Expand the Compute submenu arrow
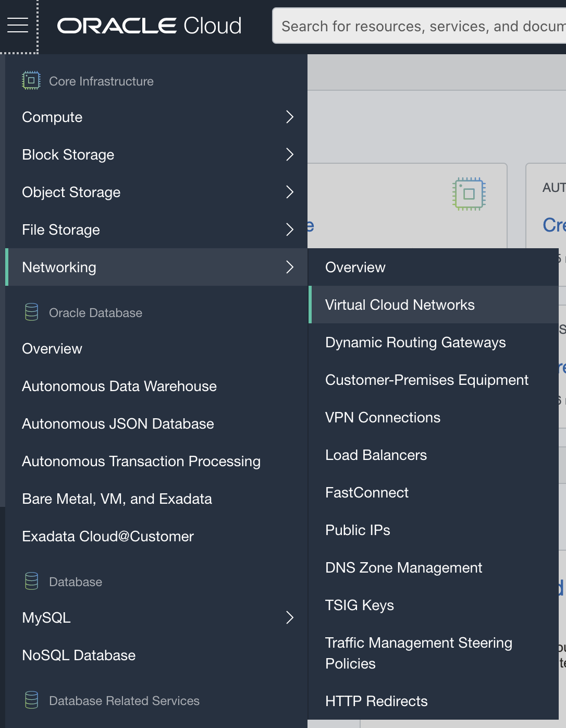Screen dimensions: 566x728 tap(290, 117)
